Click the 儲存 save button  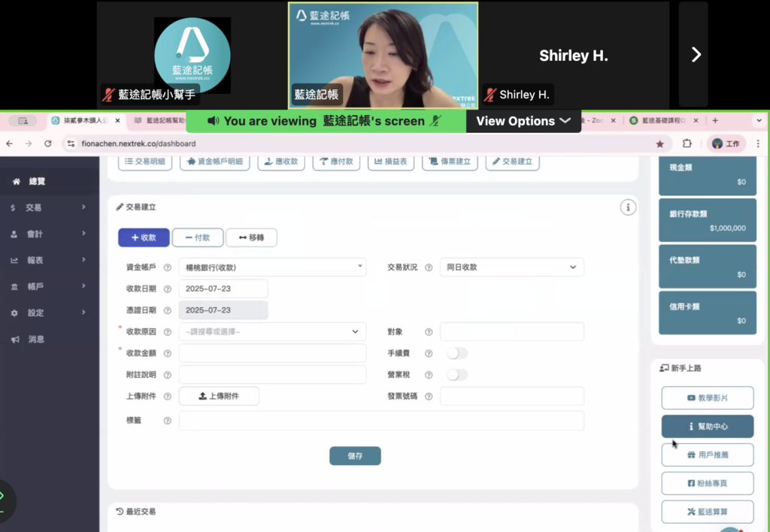(355, 455)
